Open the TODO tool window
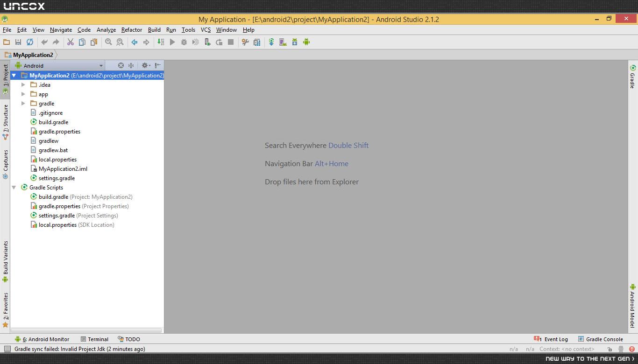This screenshot has height=364, width=638. (x=129, y=339)
